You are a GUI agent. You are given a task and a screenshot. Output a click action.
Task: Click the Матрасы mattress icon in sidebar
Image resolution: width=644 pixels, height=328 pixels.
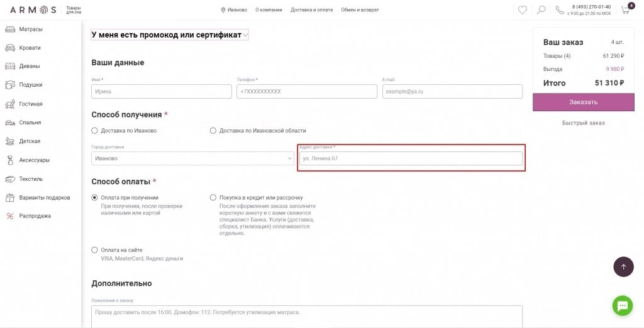(10, 30)
